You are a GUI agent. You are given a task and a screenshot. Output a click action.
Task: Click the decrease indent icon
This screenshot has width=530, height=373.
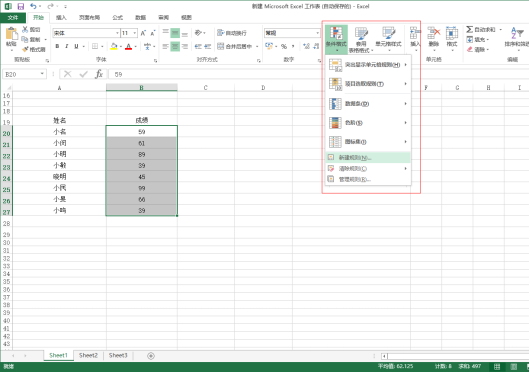click(x=198, y=46)
